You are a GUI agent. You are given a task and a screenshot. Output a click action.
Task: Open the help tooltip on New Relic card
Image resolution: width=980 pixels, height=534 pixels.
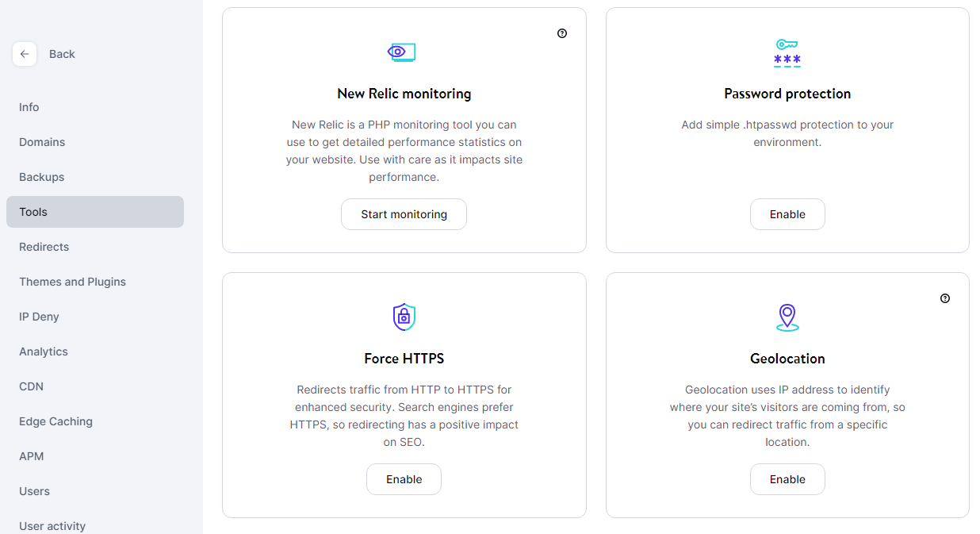[x=562, y=33]
